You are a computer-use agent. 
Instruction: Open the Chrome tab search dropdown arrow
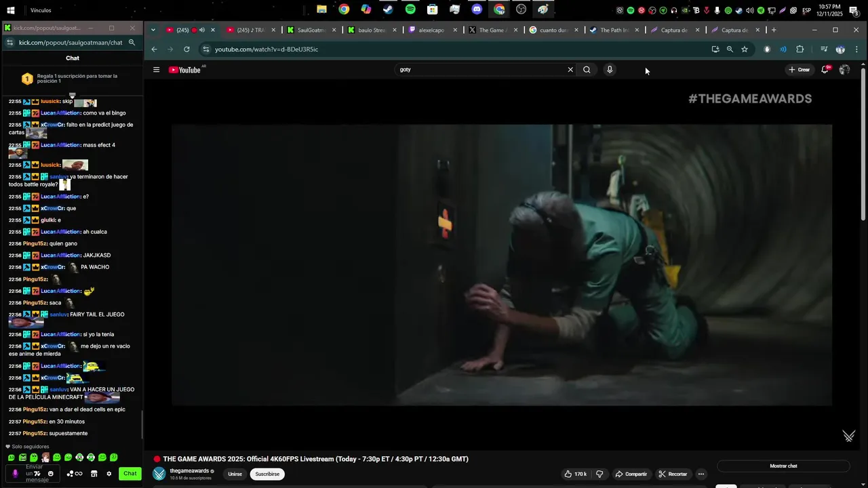pos(153,30)
